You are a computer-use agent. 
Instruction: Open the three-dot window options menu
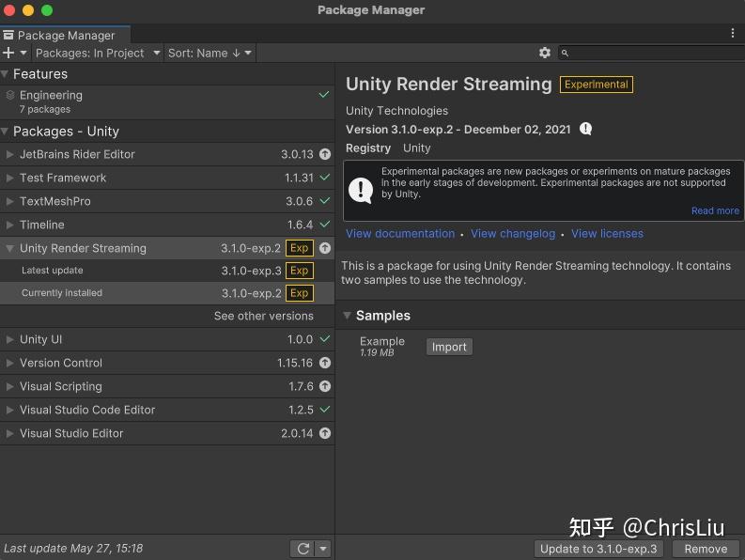click(732, 33)
